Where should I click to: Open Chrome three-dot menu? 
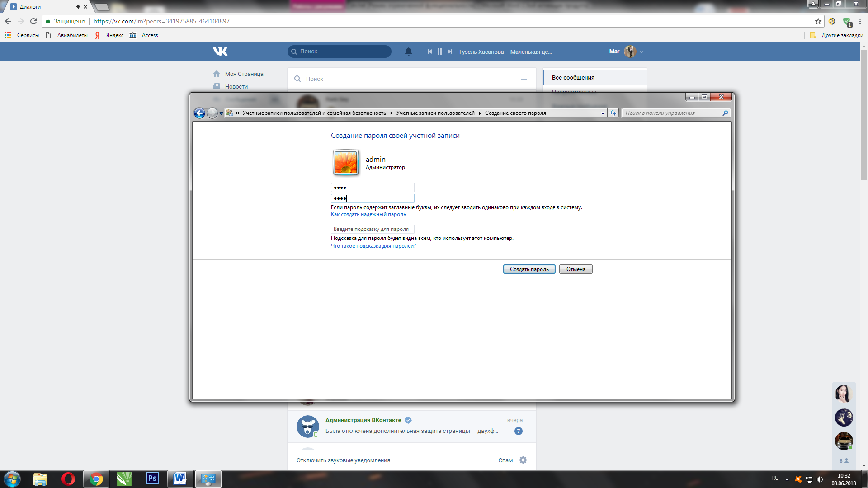860,21
